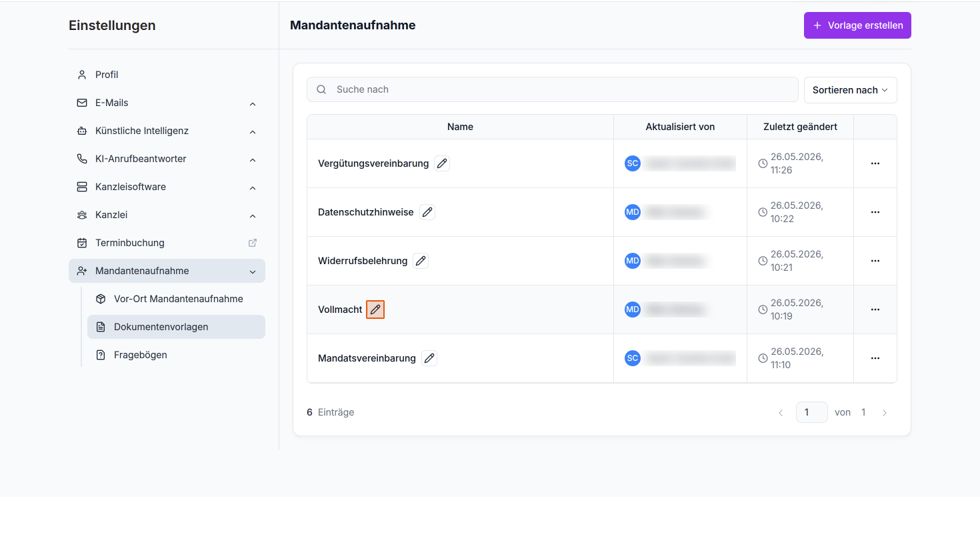This screenshot has height=535, width=980.
Task: Click the Widerrufsbelehrung template name
Action: click(363, 261)
